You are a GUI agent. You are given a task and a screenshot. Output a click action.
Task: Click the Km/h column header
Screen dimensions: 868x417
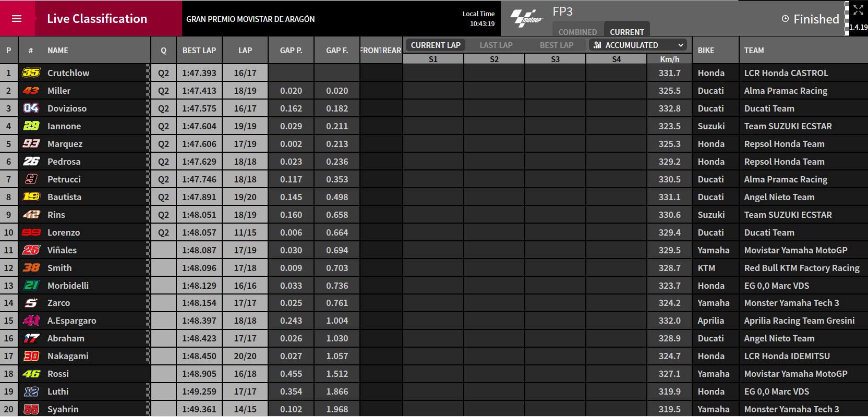tap(670, 59)
